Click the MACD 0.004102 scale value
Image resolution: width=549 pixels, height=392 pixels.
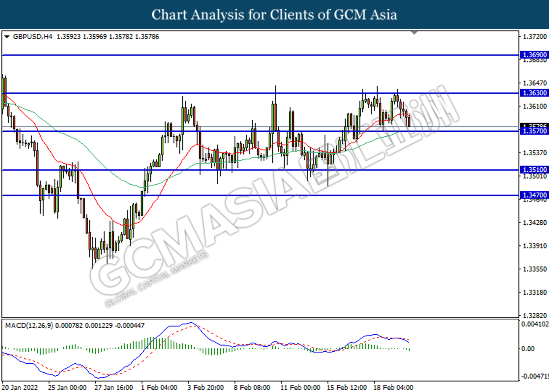(535, 324)
